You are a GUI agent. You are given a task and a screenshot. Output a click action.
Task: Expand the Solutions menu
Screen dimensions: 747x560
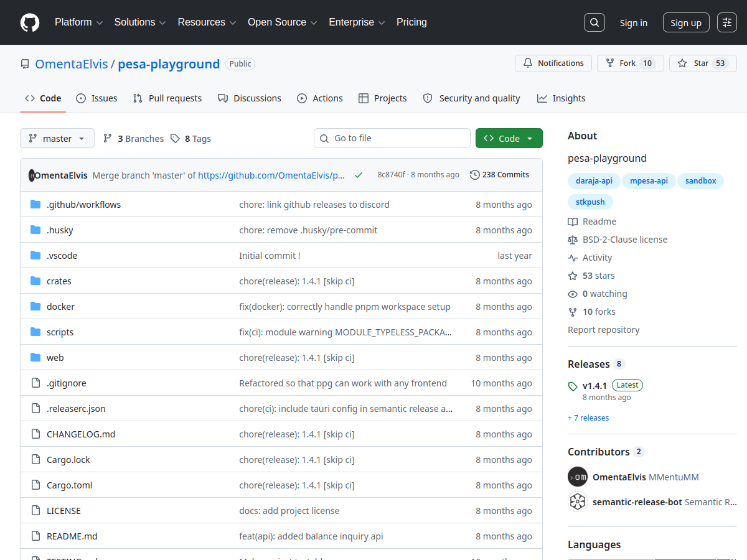point(140,22)
